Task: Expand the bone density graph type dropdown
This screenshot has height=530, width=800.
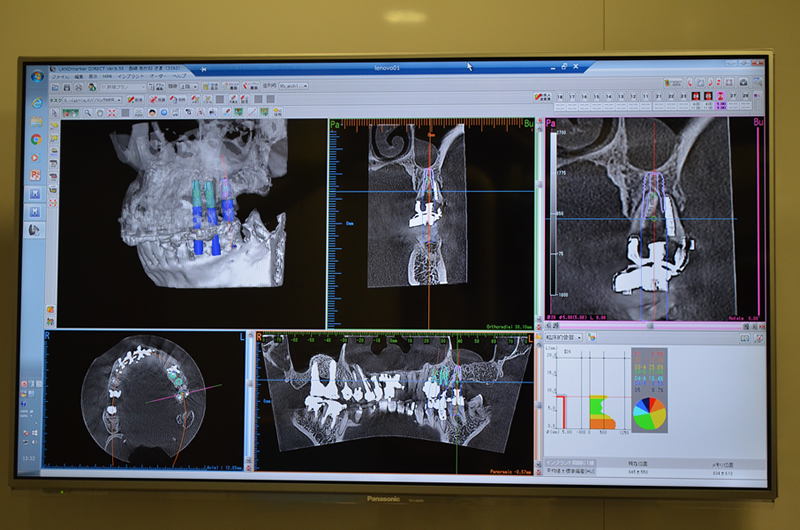Action: (x=564, y=337)
